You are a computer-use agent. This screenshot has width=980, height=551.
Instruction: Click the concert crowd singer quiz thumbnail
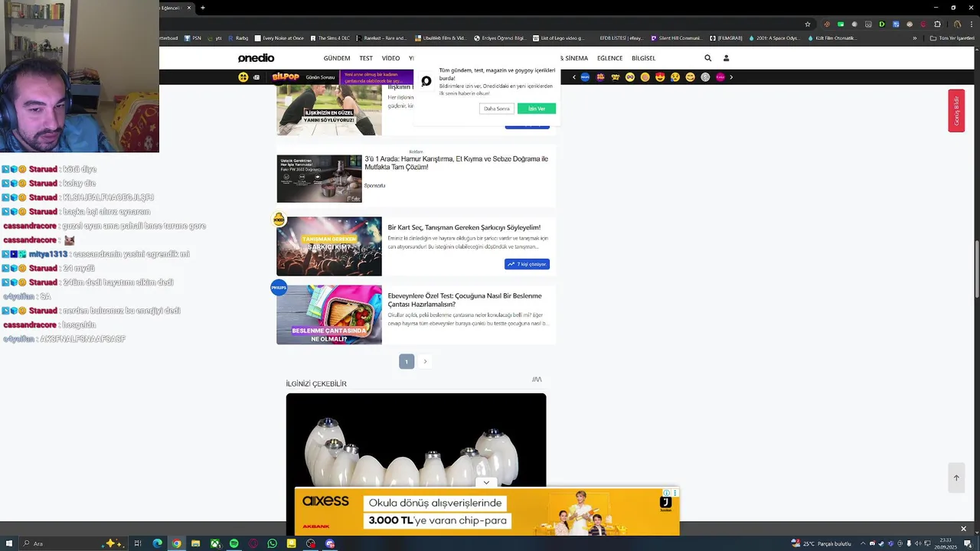329,246
